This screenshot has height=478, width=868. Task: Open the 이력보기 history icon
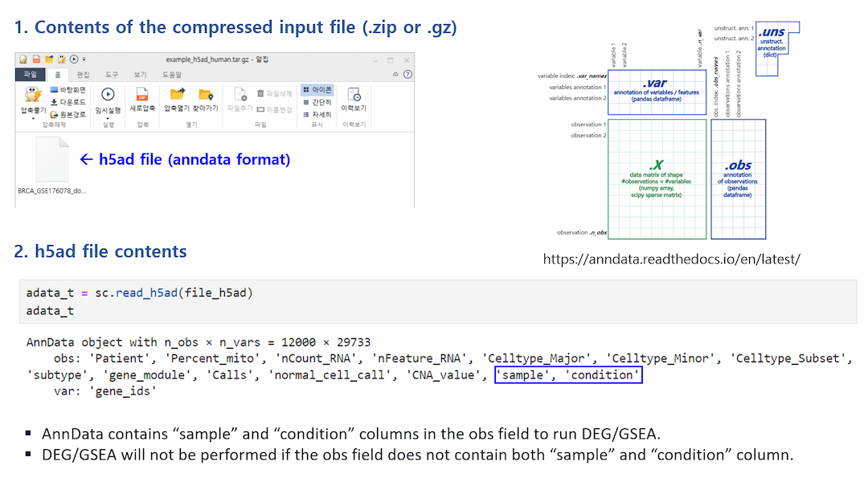(x=354, y=95)
